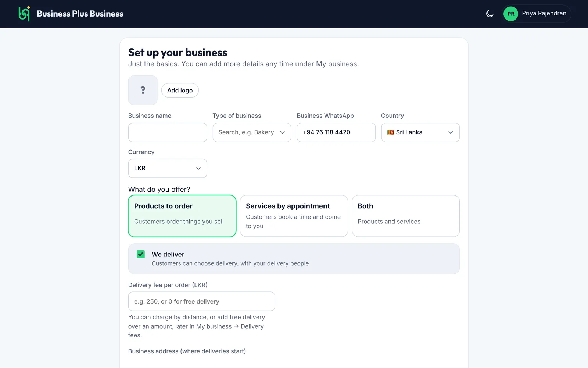This screenshot has height=368, width=588.
Task: Open the LKR currency dropdown
Action: [168, 168]
